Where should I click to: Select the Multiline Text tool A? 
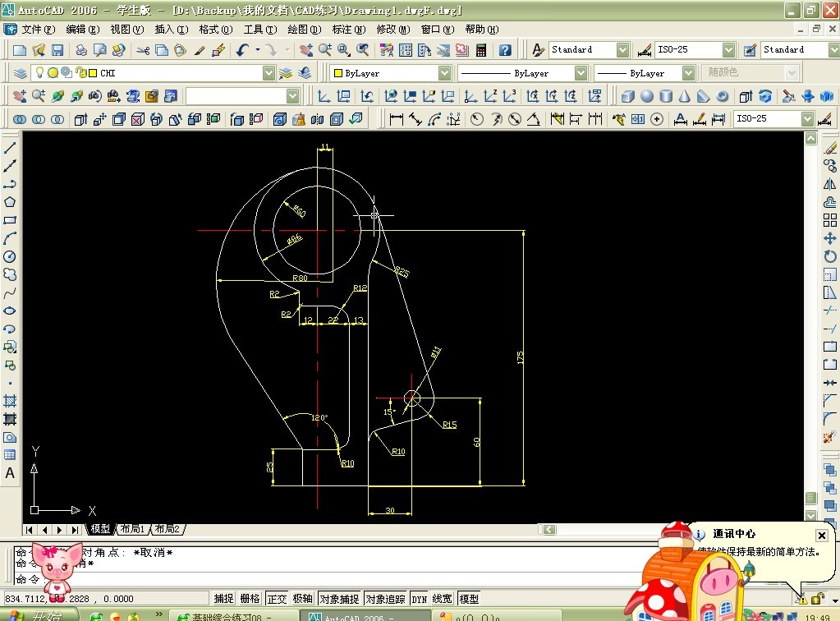click(x=10, y=473)
